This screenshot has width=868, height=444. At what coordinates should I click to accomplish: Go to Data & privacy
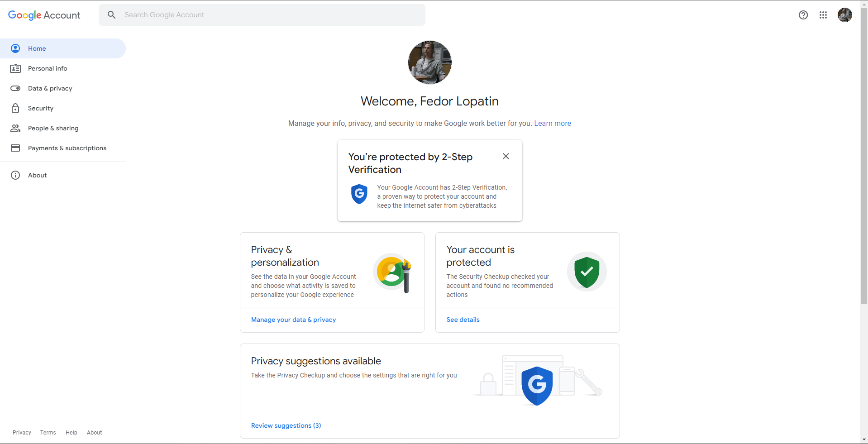click(x=63, y=88)
